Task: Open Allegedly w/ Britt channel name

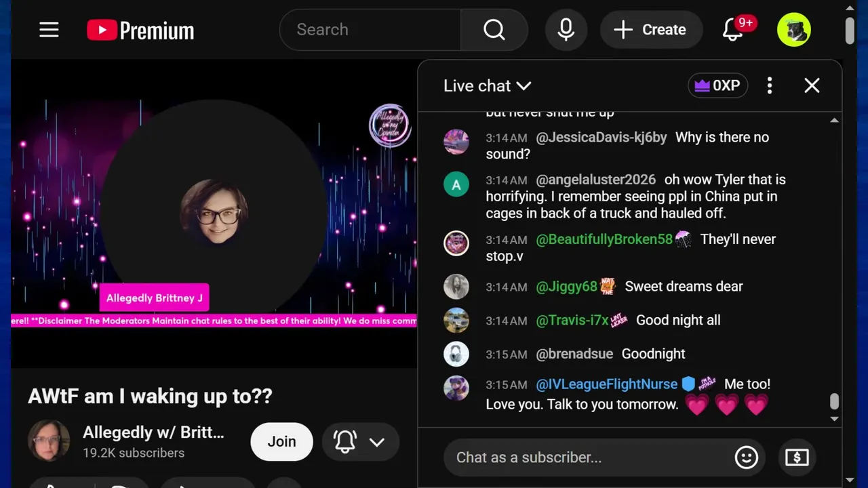Action: click(153, 432)
